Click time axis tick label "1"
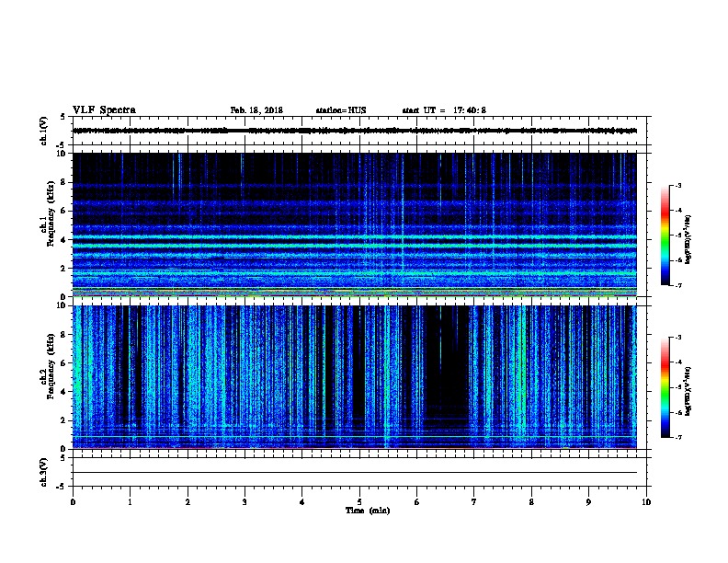Viewport: 728px width, 563px height. tap(130, 501)
